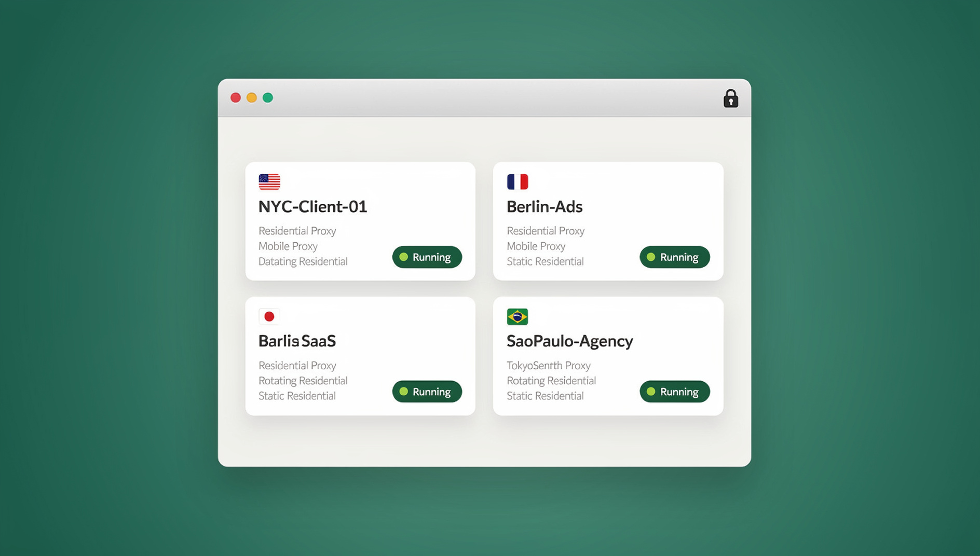Select Mobile Proxy in Berlin-Ads card
The image size is (980, 556).
tap(536, 246)
